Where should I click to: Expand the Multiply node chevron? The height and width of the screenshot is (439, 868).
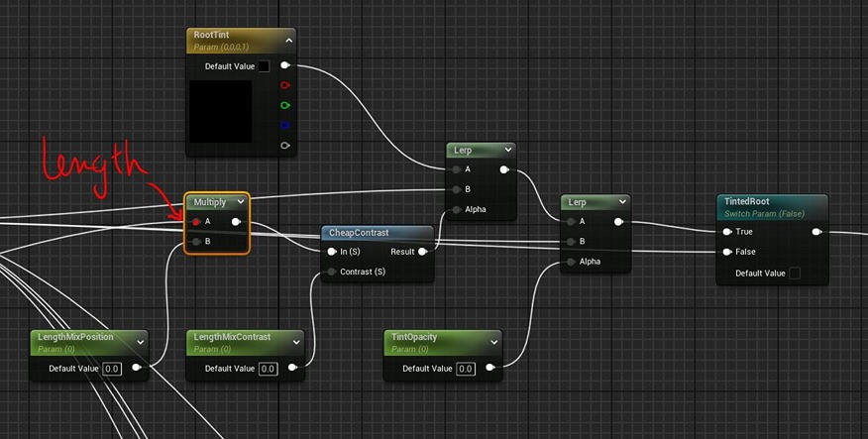[240, 202]
